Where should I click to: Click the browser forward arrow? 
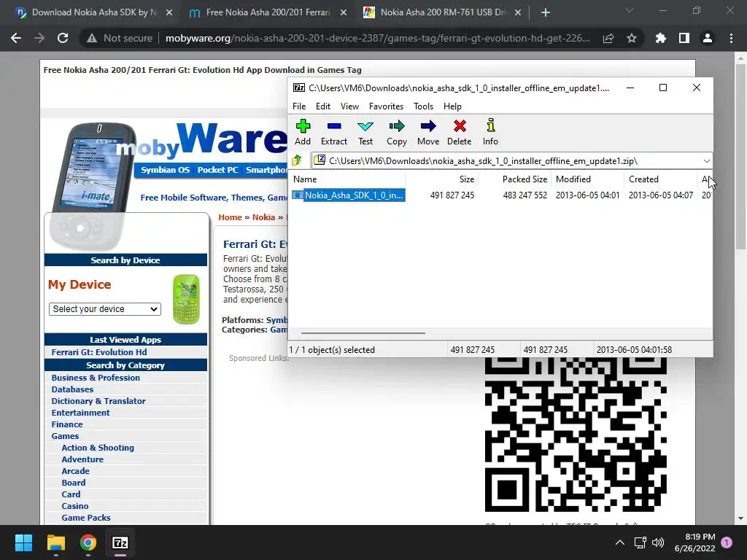(x=39, y=38)
